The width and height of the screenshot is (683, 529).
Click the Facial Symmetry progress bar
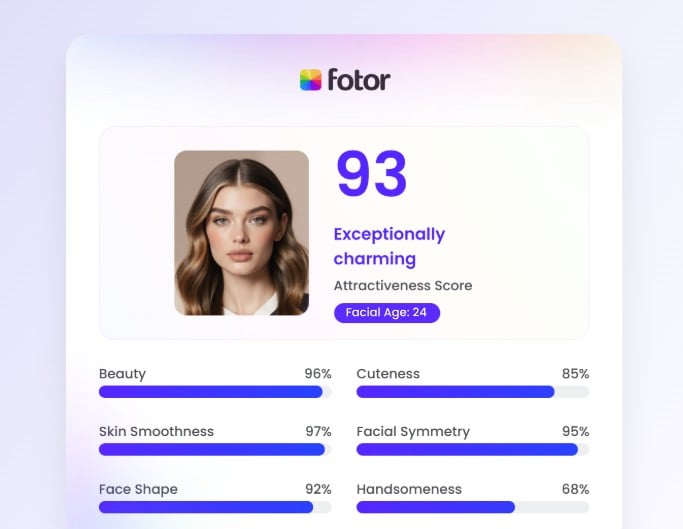click(x=472, y=450)
